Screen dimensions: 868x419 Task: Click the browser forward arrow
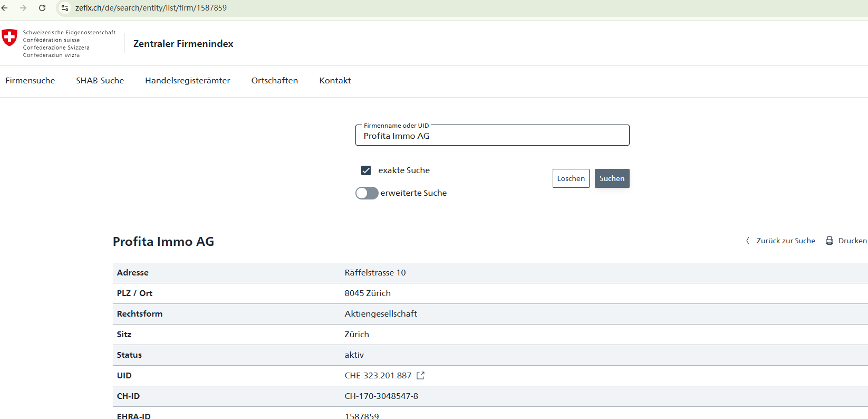[23, 8]
